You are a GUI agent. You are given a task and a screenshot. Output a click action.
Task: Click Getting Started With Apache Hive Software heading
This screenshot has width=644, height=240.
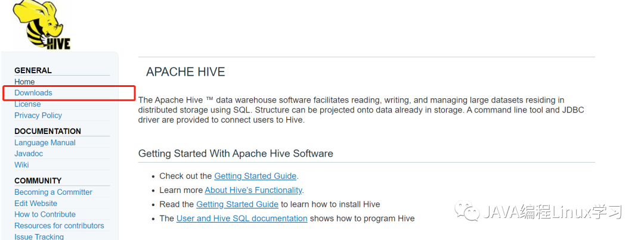coord(236,154)
